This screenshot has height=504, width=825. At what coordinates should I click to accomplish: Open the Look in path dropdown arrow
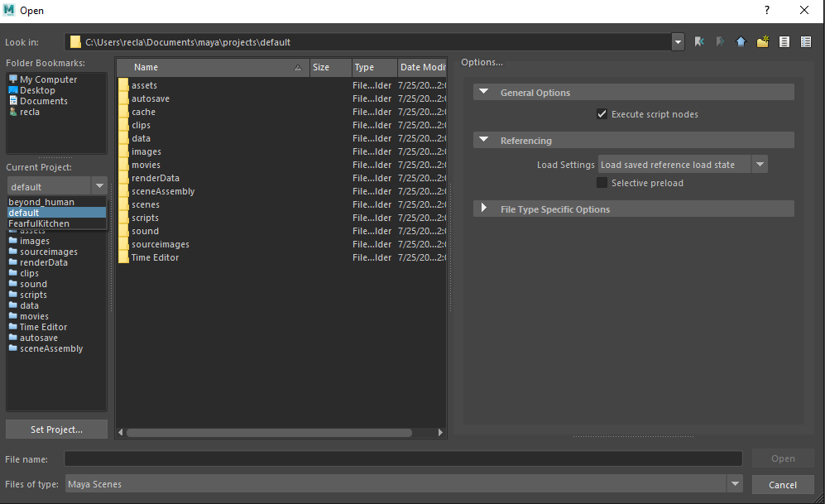click(679, 42)
